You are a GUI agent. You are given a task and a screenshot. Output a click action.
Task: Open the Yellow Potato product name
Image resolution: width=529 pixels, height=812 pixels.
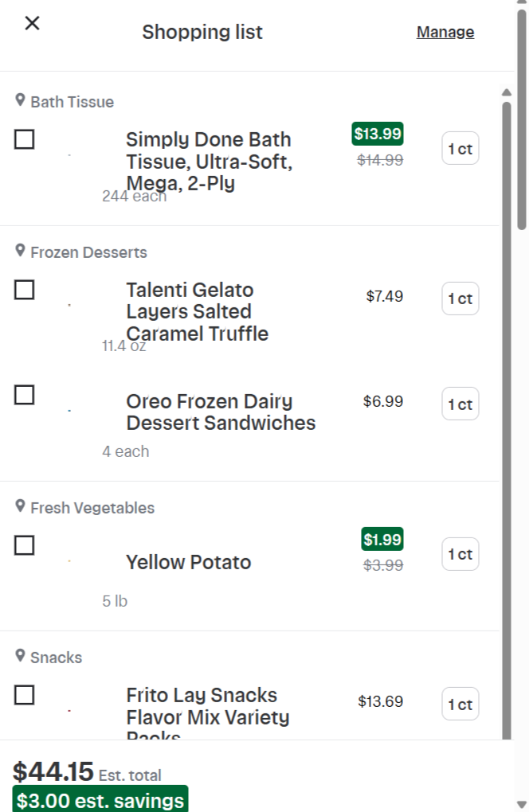point(189,562)
